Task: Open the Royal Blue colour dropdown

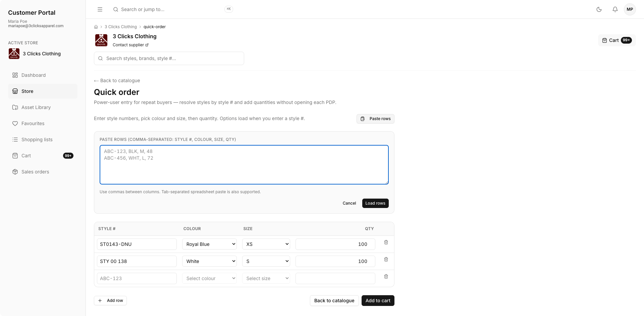Action: coord(209,244)
